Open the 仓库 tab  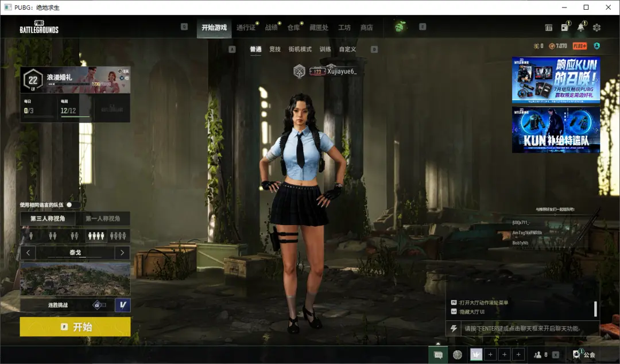click(293, 28)
